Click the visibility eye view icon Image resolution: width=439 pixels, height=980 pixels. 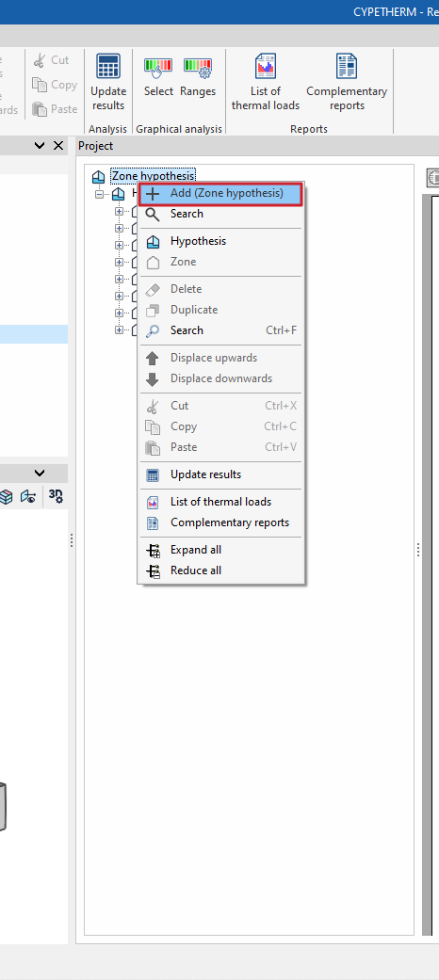click(x=28, y=496)
